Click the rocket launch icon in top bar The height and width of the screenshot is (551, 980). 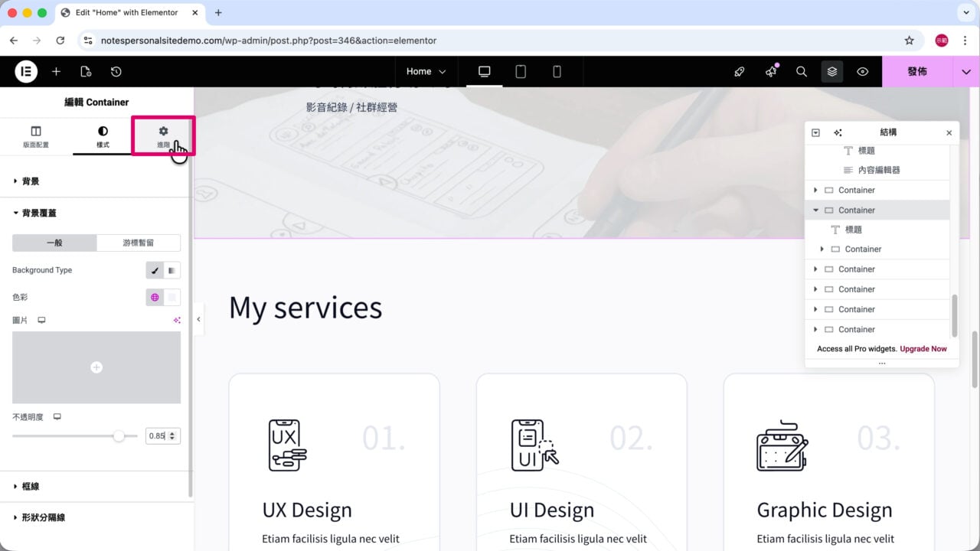click(739, 71)
